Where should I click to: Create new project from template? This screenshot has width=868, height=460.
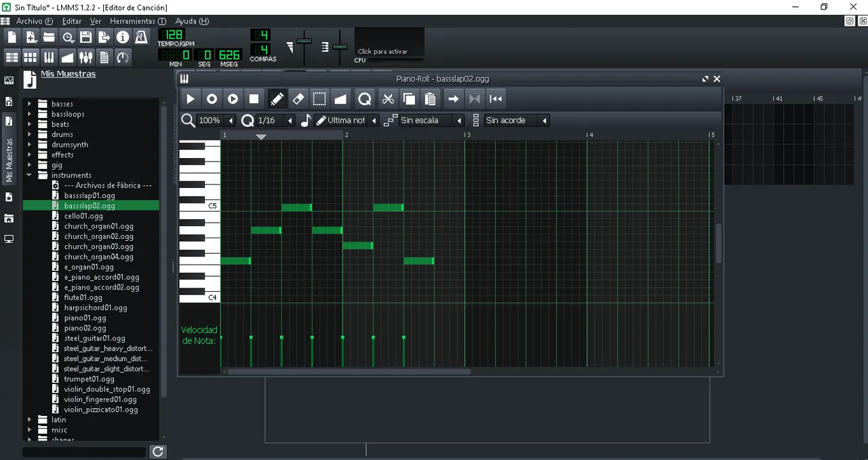(31, 37)
